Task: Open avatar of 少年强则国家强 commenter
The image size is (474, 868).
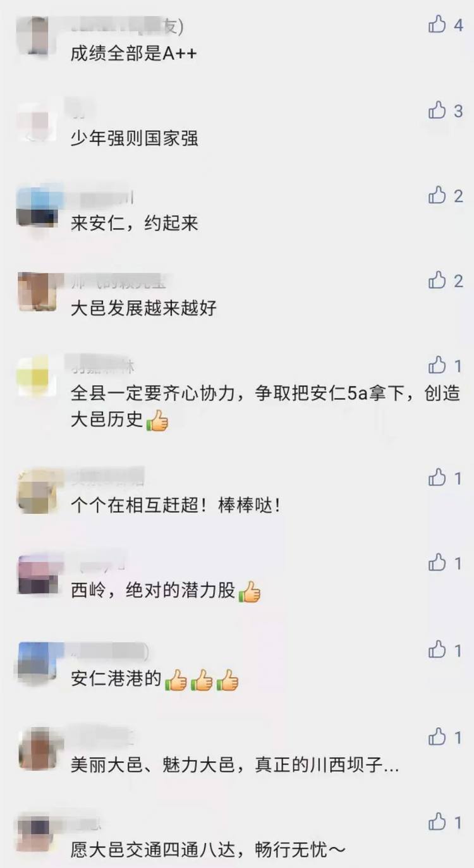Action: [x=37, y=123]
